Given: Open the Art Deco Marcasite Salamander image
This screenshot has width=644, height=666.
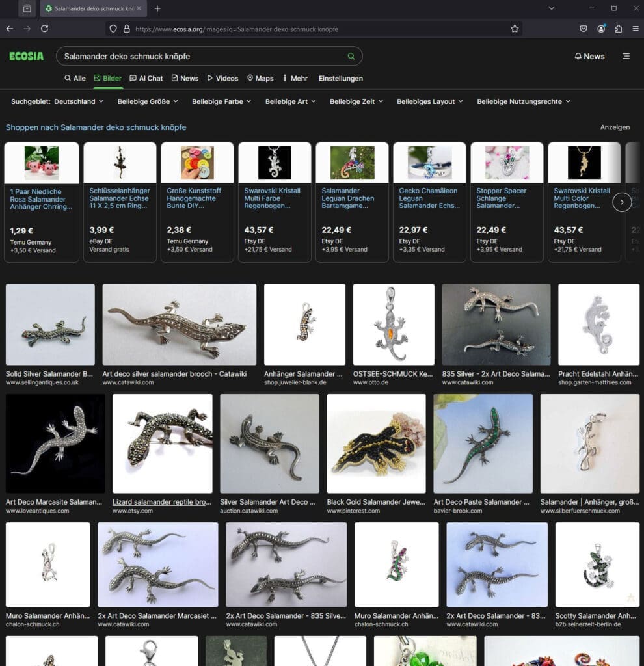Looking at the screenshot, I should coord(55,444).
